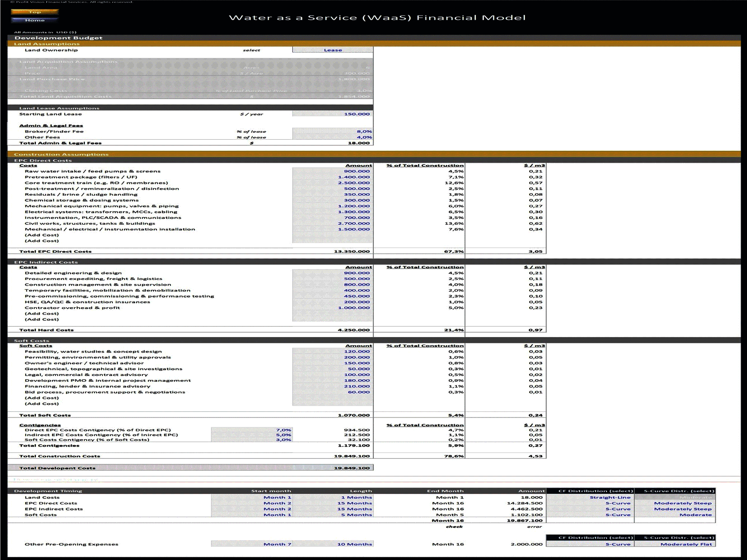
Task: Select Detailed engineering & design amount
Action: point(333,273)
